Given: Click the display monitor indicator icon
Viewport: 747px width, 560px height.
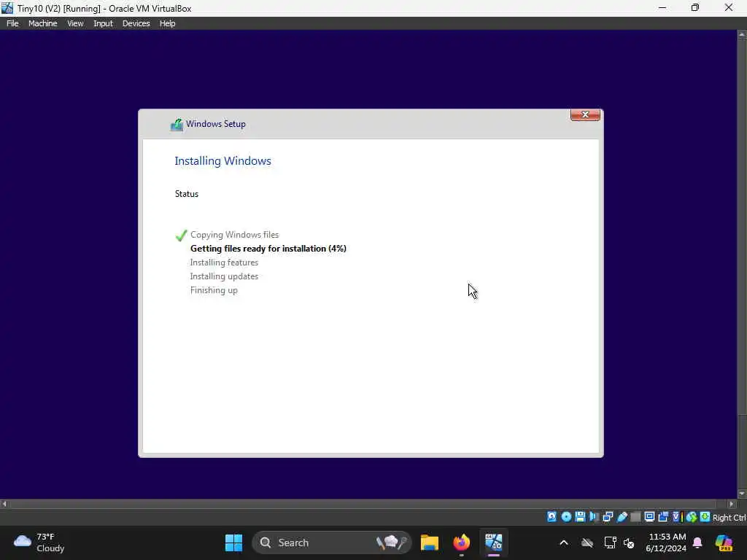Looking at the screenshot, I should tap(649, 517).
